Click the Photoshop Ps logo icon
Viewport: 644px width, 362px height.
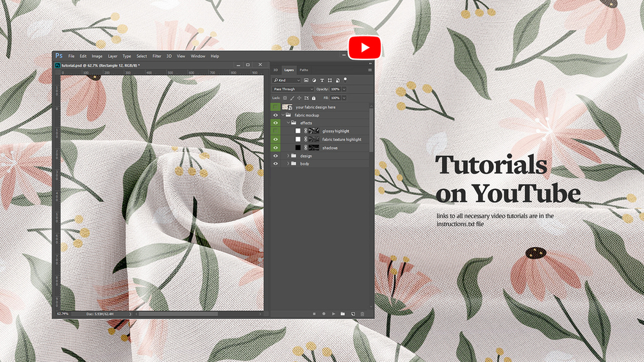59,56
